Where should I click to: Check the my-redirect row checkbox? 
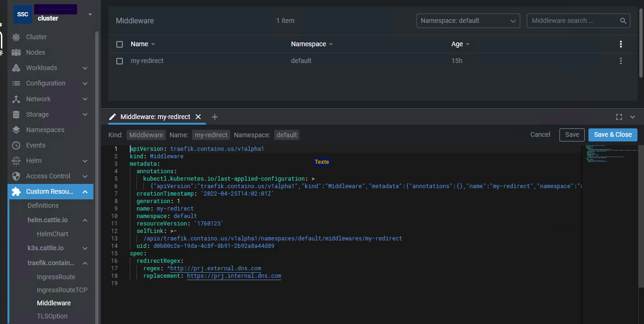pyautogui.click(x=120, y=61)
